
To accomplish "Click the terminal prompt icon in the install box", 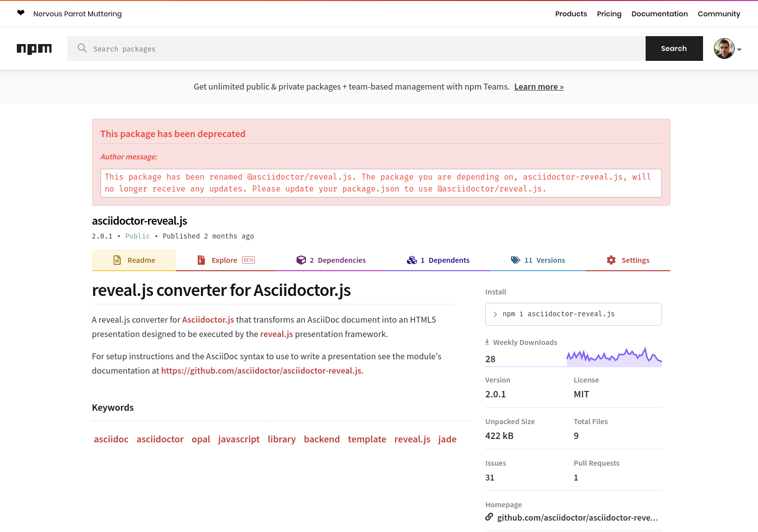I will 496,314.
